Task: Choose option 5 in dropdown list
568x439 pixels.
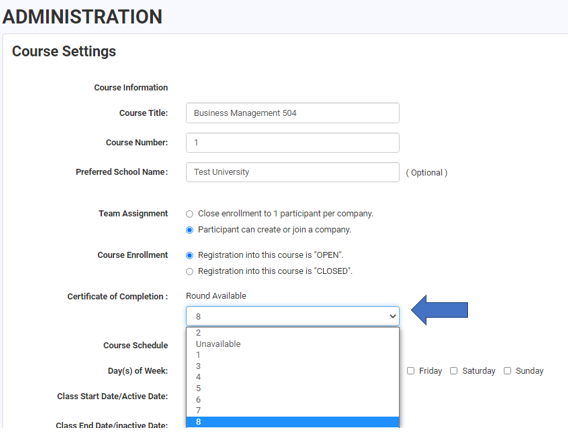Action: tap(293, 388)
